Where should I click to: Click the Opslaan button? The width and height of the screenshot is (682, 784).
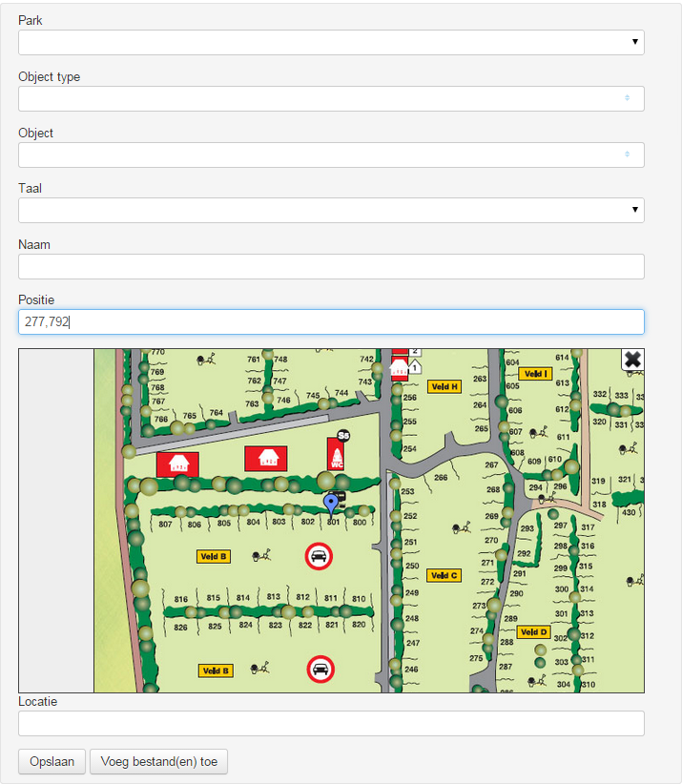click(x=52, y=761)
